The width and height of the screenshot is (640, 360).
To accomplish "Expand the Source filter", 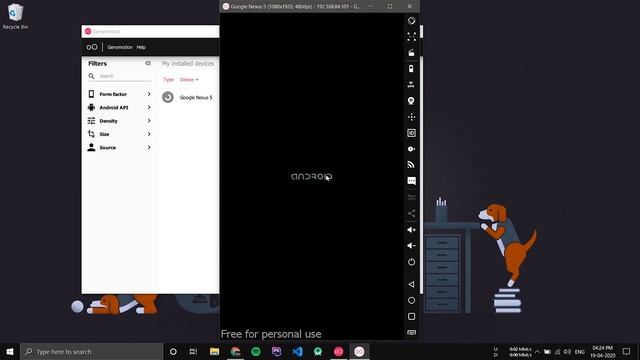I will pos(119,148).
